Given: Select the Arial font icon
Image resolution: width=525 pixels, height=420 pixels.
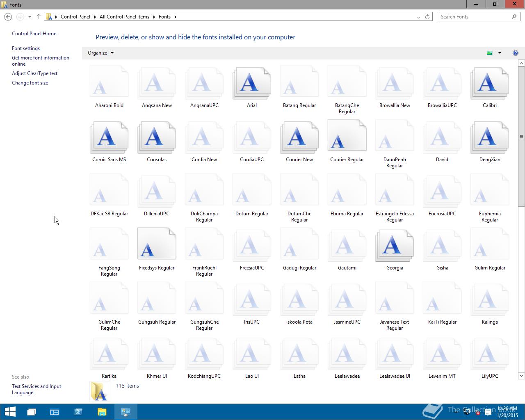Looking at the screenshot, I should pyautogui.click(x=252, y=83).
